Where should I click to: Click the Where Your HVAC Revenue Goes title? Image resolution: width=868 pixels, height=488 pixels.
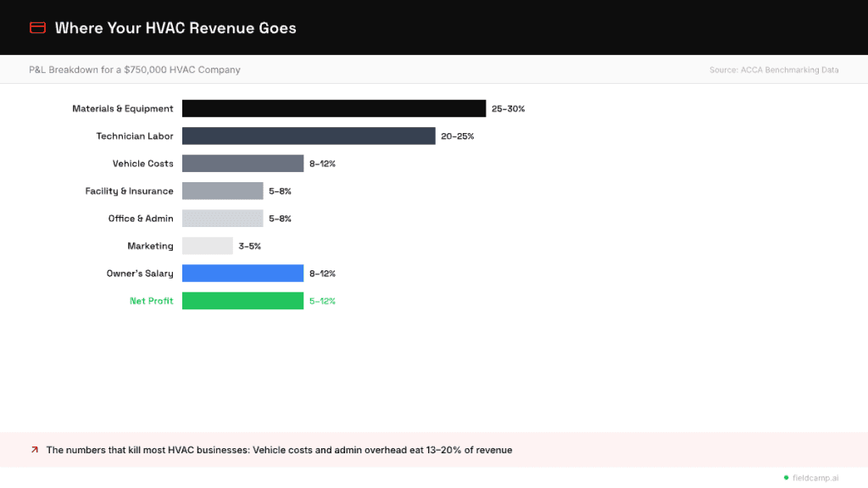point(175,28)
